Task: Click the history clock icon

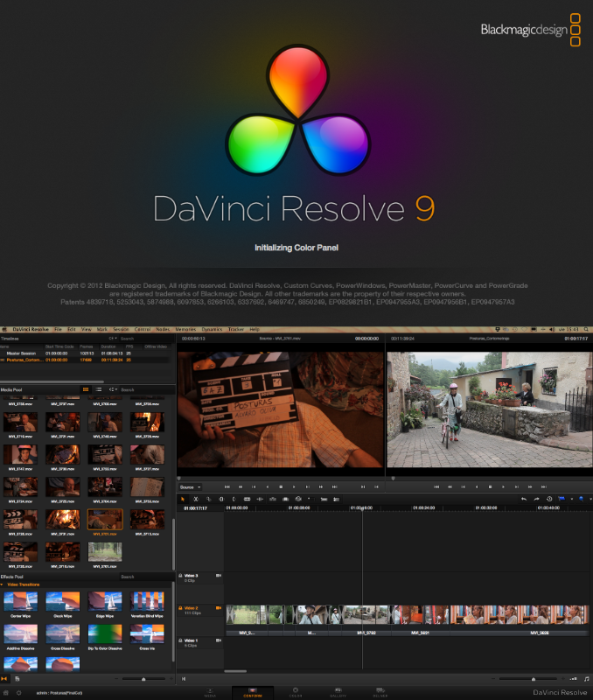Action: 549,499
